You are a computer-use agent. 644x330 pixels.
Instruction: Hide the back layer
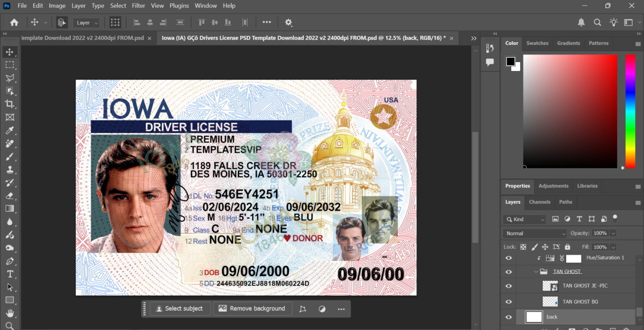pyautogui.click(x=509, y=316)
